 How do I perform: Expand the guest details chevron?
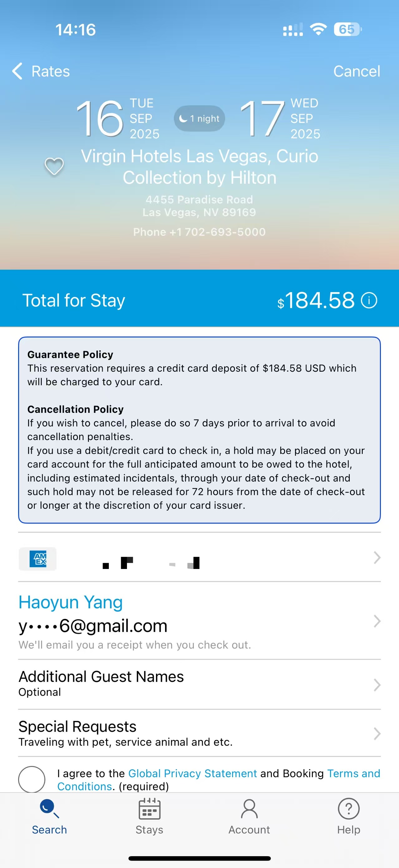click(x=377, y=621)
